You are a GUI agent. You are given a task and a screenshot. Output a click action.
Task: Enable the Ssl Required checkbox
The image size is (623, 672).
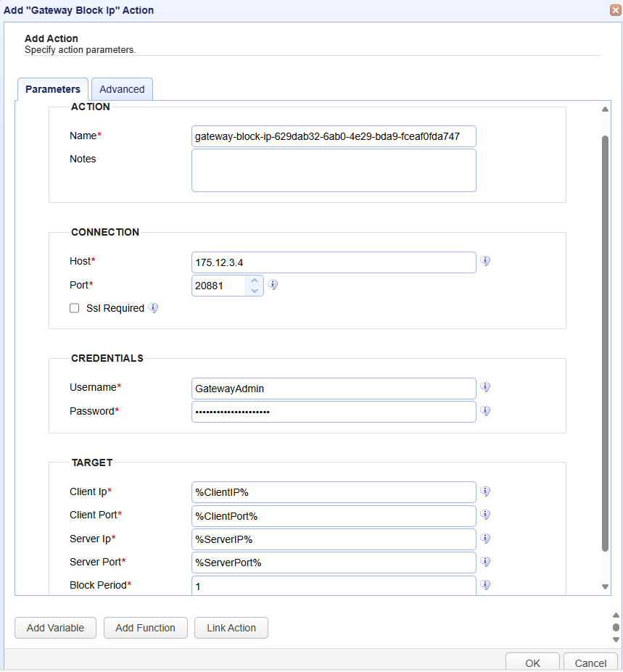point(74,308)
